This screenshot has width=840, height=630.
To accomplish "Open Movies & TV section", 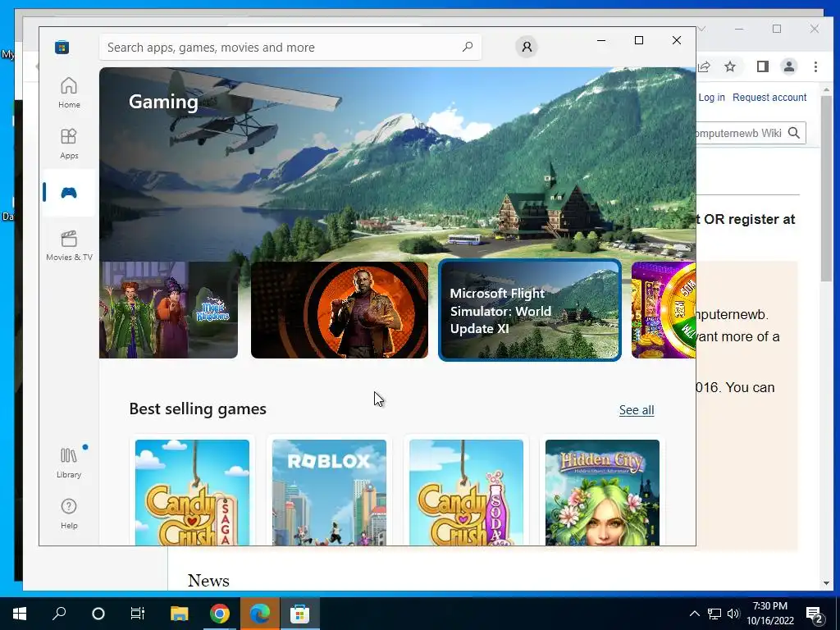I will pos(69,245).
